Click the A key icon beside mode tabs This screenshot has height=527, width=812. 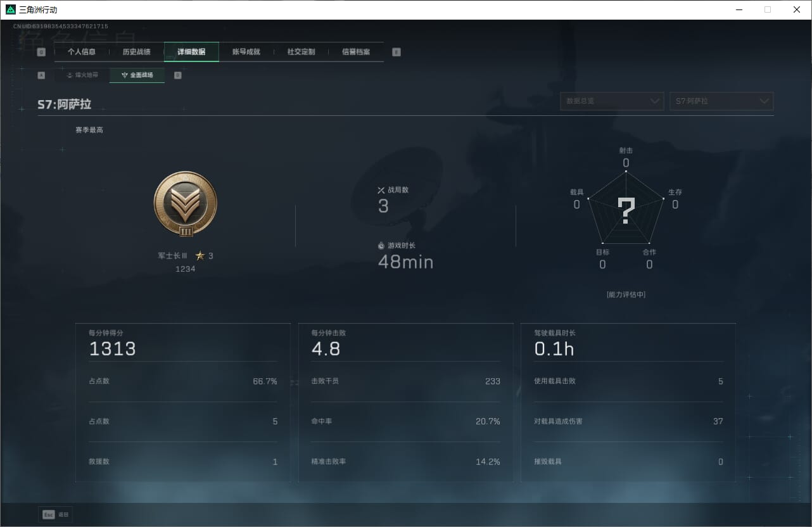[41, 75]
